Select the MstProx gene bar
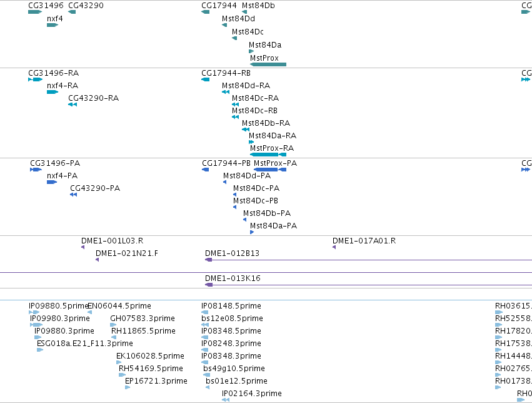The height and width of the screenshot is (403, 532). coord(268,64)
